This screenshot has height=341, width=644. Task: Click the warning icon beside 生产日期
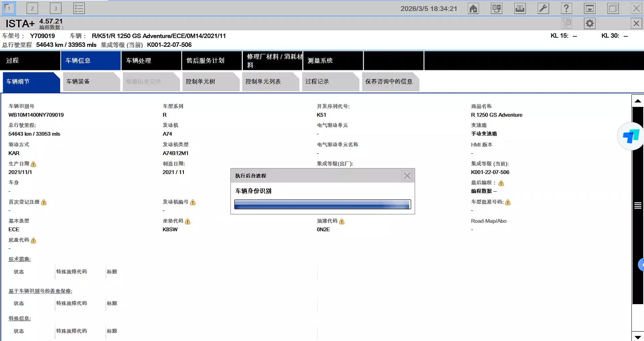[x=34, y=164]
